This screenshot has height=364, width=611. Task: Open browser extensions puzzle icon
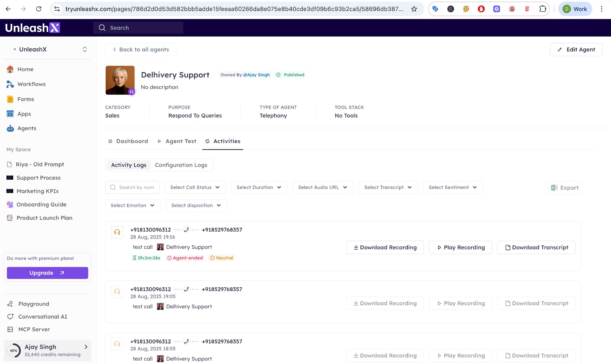coord(542,9)
